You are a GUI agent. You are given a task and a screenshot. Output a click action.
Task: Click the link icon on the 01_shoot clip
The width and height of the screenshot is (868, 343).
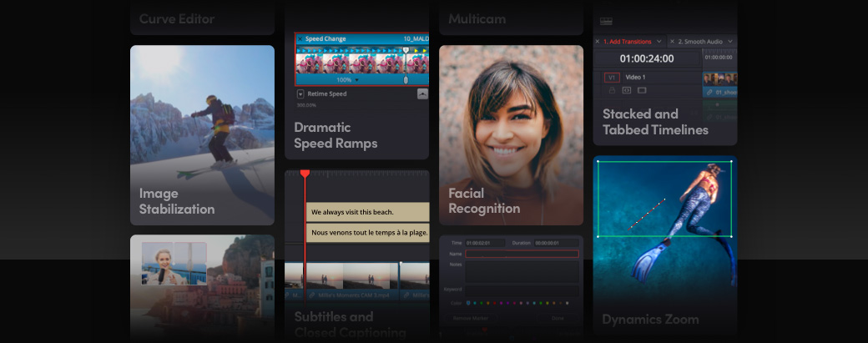point(709,93)
